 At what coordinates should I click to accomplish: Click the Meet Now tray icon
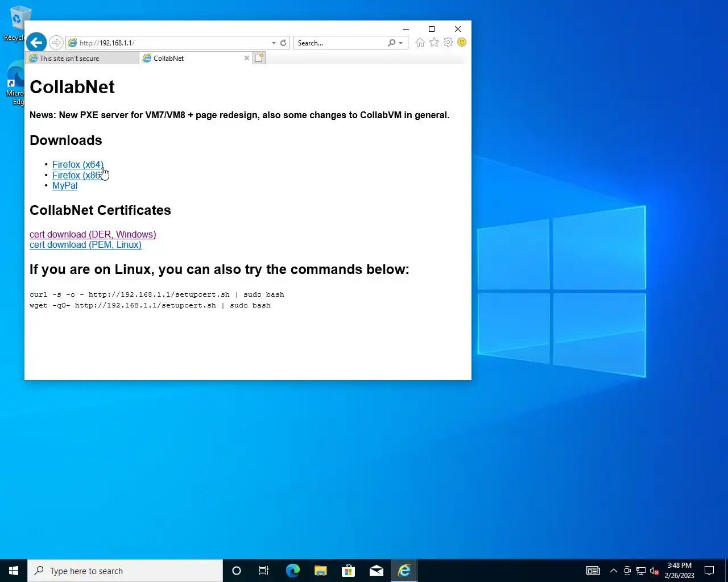(x=627, y=571)
